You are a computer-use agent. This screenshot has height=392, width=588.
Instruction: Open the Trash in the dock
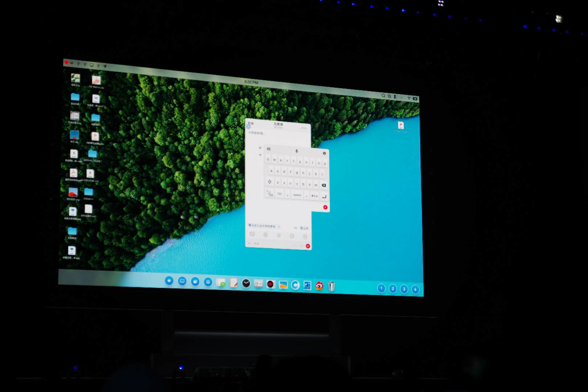[x=331, y=286]
